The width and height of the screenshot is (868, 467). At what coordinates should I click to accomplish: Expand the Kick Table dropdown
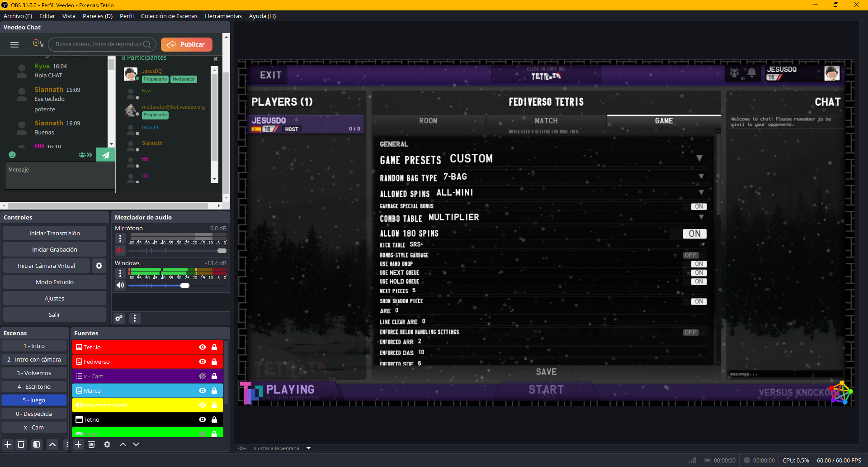(703, 244)
